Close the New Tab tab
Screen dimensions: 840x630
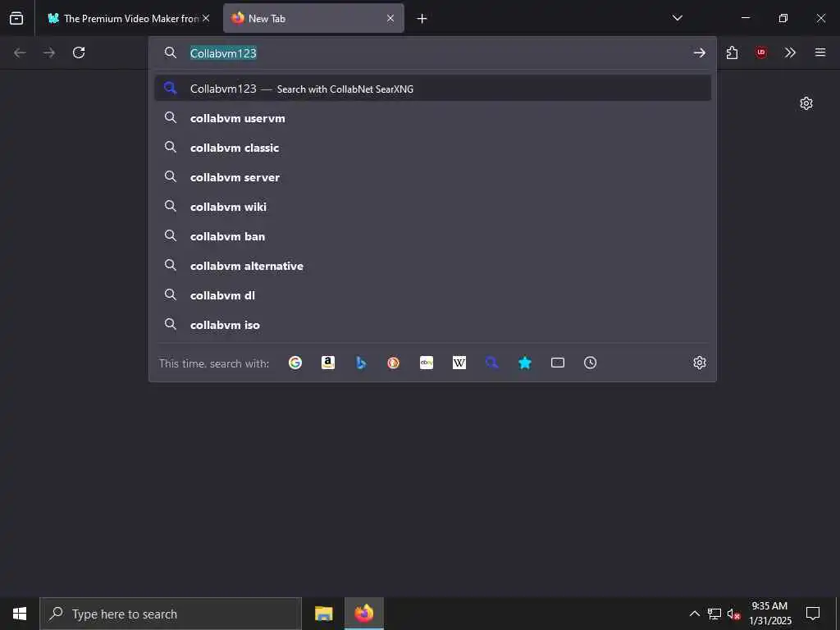[x=390, y=18]
